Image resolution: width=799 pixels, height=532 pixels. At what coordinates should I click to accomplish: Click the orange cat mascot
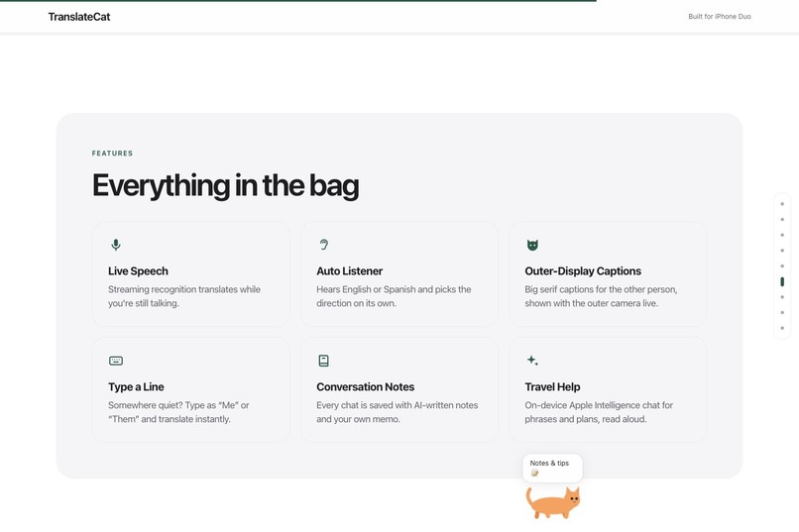553,502
